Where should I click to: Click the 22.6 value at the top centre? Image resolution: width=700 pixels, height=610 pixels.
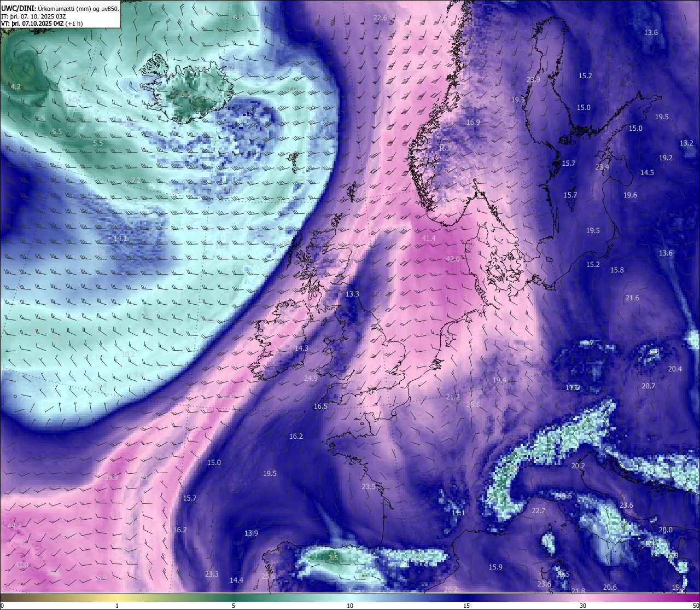380,18
